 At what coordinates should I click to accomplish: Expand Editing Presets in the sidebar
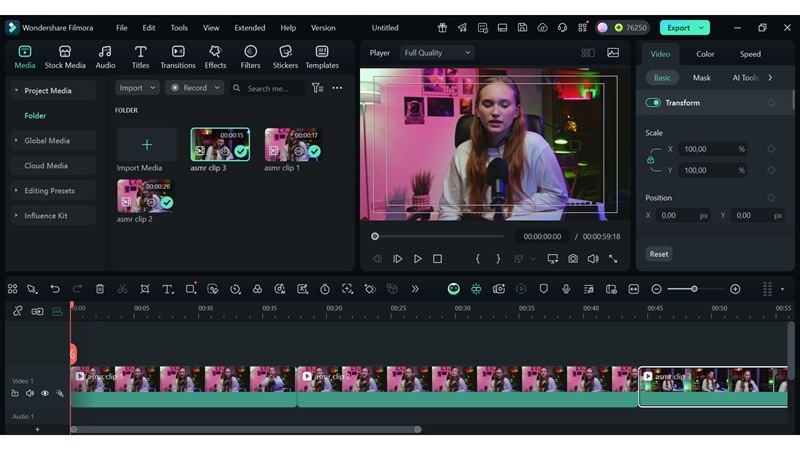tap(16, 190)
